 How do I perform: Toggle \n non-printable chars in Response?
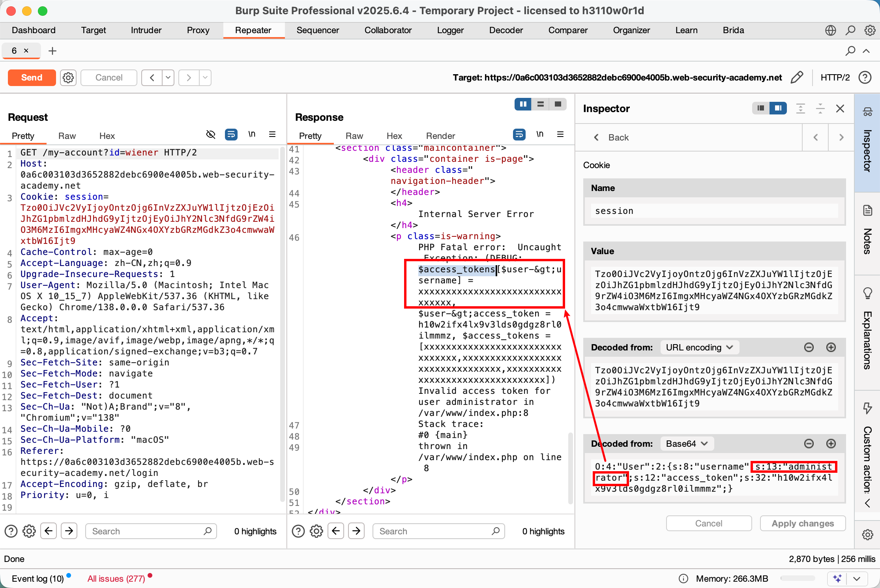(540, 135)
